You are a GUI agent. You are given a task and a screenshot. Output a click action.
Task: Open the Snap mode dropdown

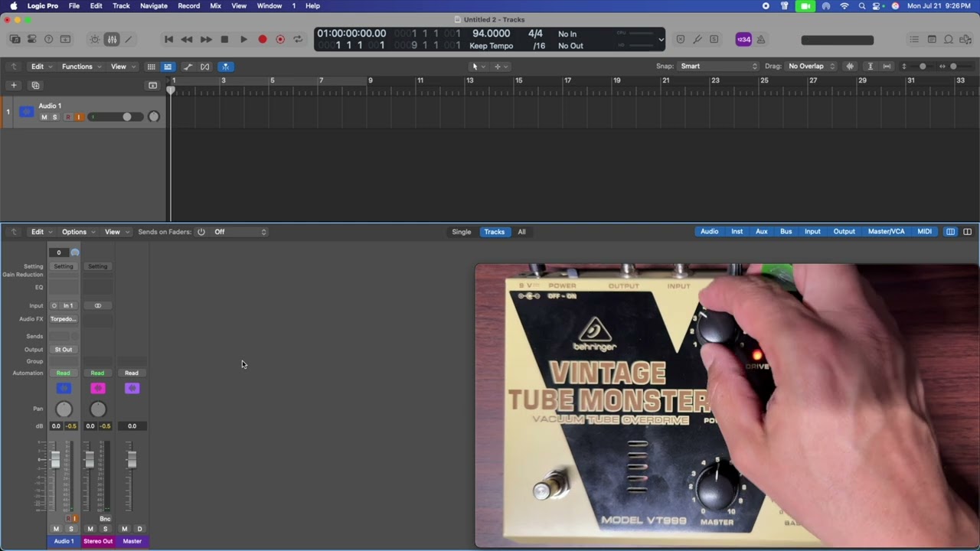tap(718, 67)
